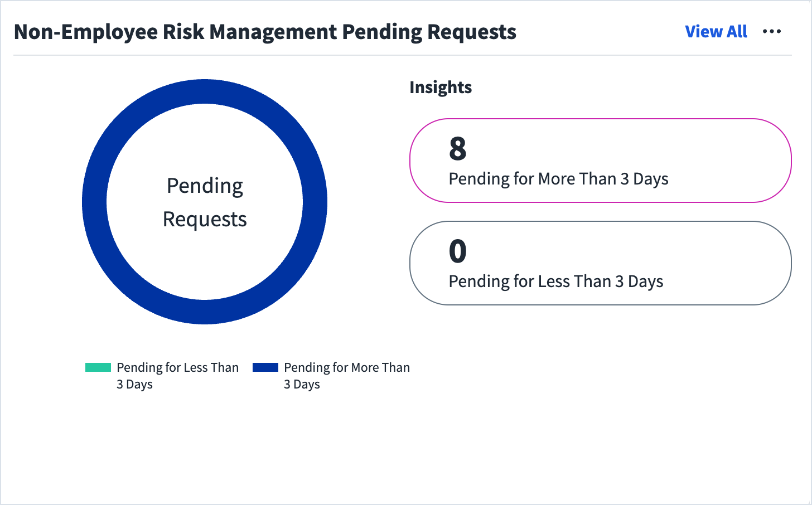The height and width of the screenshot is (505, 812).
Task: Click the Non-Employee Risk Management Pending Requests title
Action: click(265, 32)
